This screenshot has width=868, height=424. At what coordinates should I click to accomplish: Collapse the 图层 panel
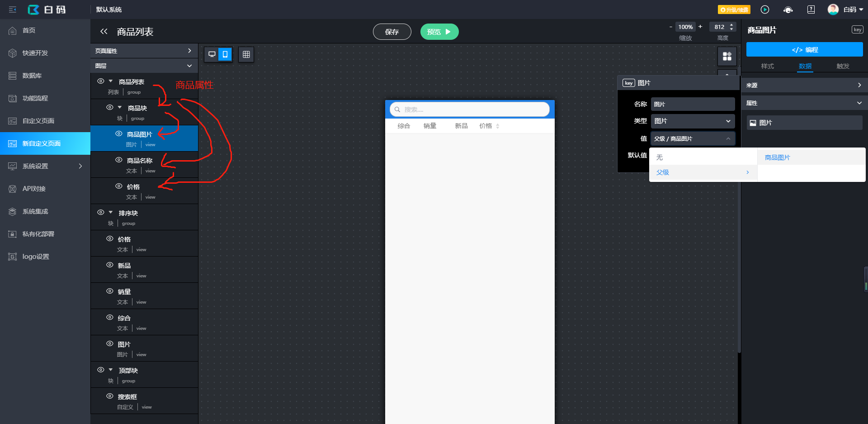(144, 66)
